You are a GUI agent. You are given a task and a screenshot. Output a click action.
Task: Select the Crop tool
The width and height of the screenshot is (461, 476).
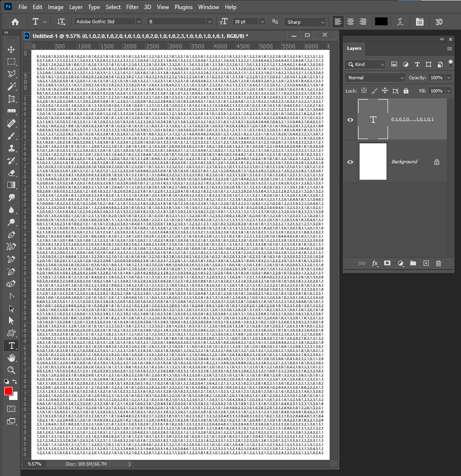point(11,99)
